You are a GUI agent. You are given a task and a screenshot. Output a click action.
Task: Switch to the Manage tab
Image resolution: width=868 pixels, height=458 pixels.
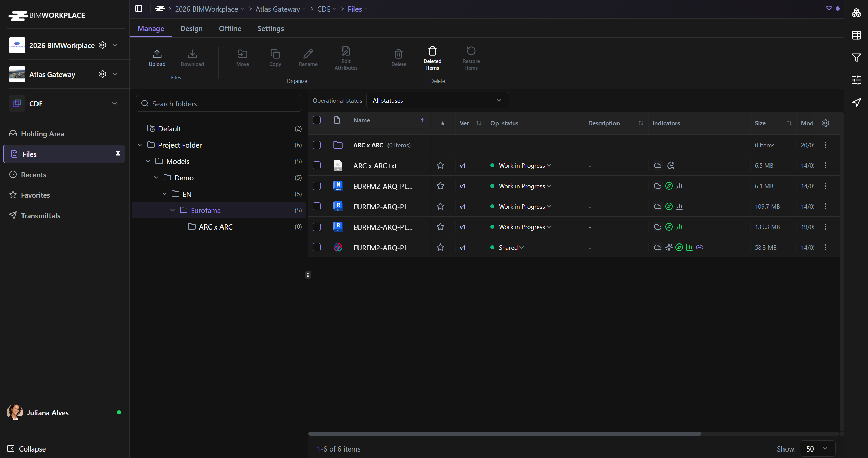pyautogui.click(x=151, y=29)
